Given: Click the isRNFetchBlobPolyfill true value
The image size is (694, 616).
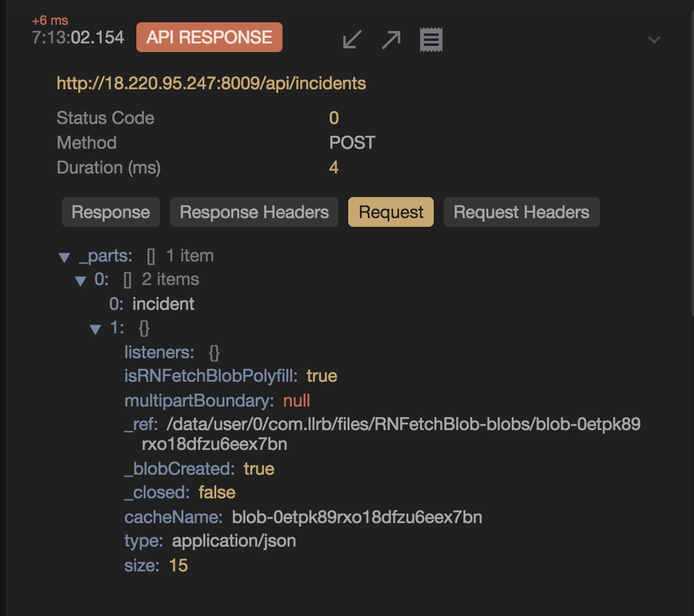Looking at the screenshot, I should pyautogui.click(x=322, y=376).
